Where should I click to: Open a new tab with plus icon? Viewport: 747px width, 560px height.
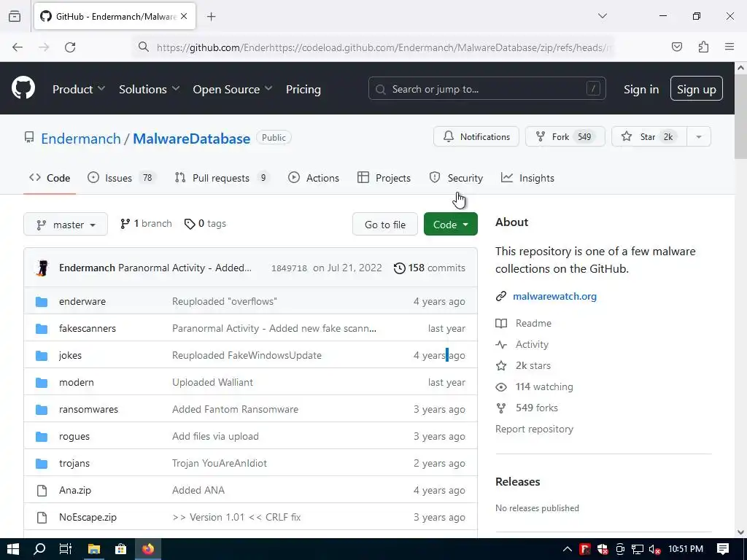pyautogui.click(x=212, y=17)
